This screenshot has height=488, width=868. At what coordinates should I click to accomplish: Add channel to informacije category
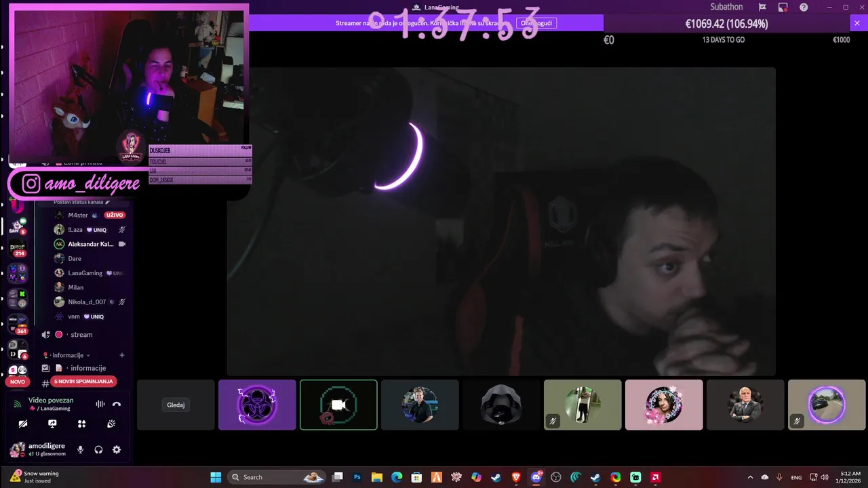pyautogui.click(x=122, y=355)
